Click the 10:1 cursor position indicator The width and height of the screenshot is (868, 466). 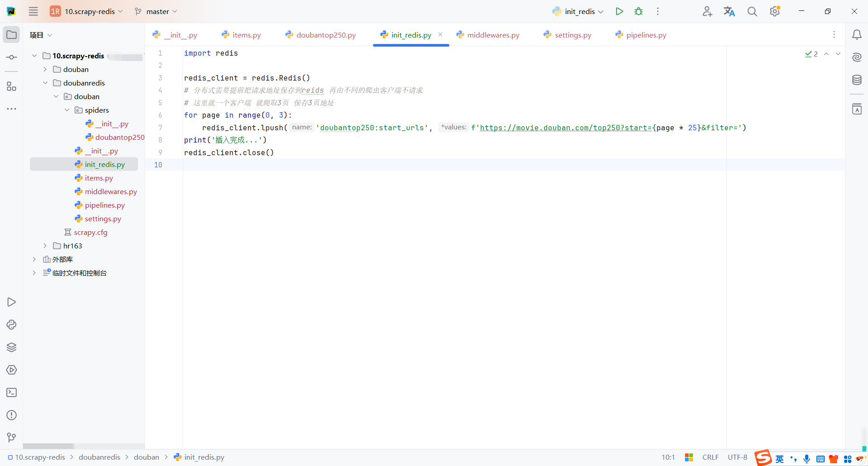click(668, 457)
